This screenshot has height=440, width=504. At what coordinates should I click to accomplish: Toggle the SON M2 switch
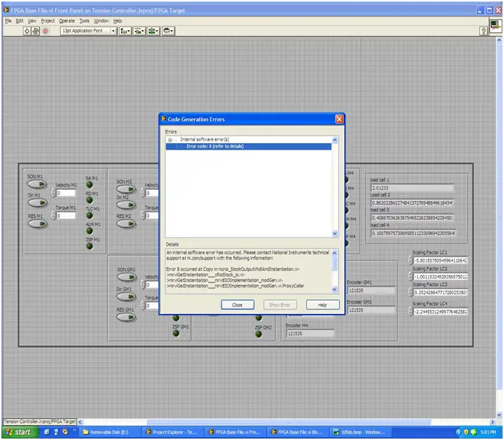point(126,189)
